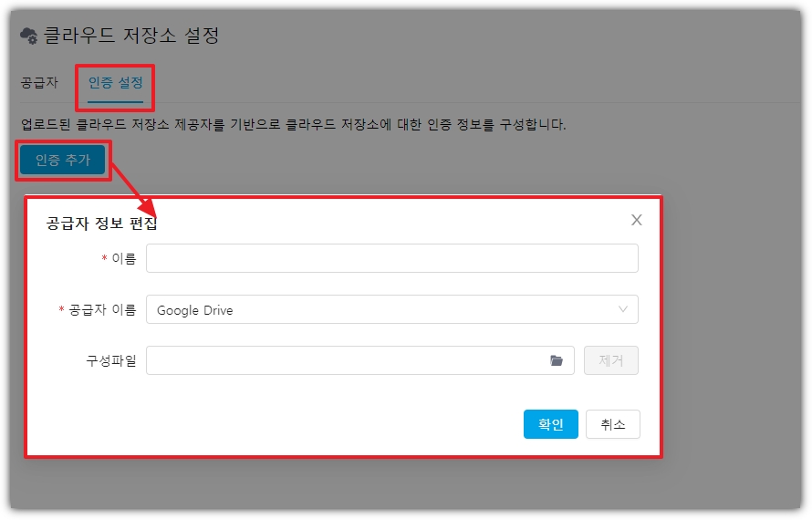Click the 이름 field label
812x520 pixels.
124,259
